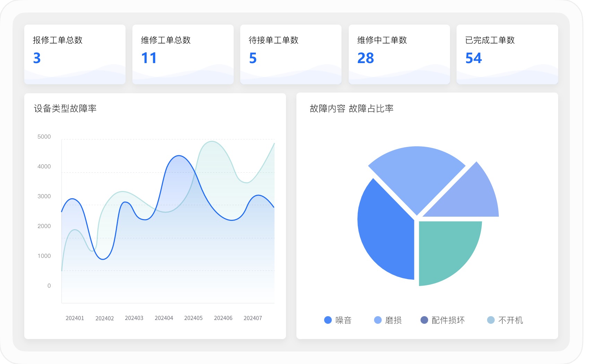
Task: Click the 配件损坏 legend label
Action: pyautogui.click(x=448, y=320)
